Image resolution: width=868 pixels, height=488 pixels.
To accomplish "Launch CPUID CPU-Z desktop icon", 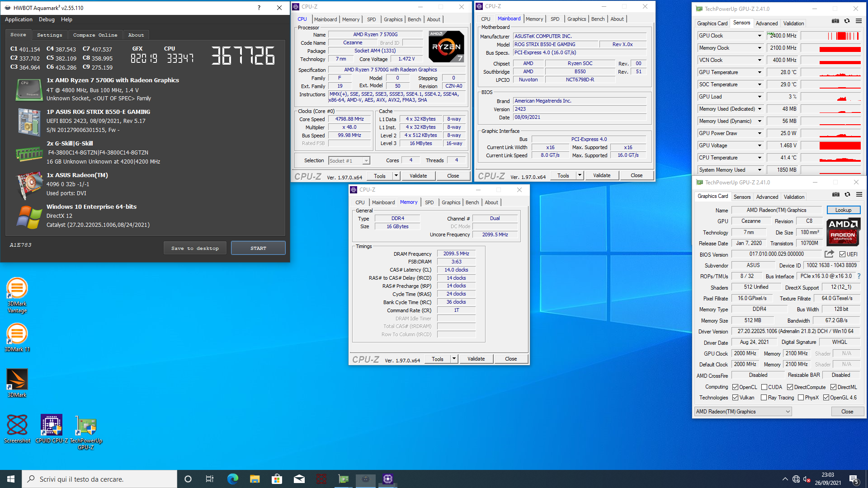I will (52, 428).
